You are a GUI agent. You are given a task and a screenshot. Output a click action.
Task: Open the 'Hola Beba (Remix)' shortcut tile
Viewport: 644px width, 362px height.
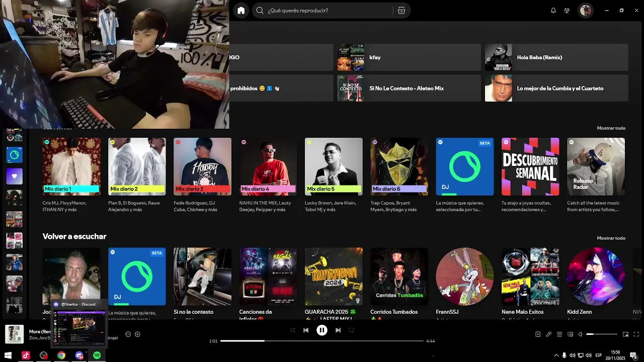pyautogui.click(x=556, y=57)
